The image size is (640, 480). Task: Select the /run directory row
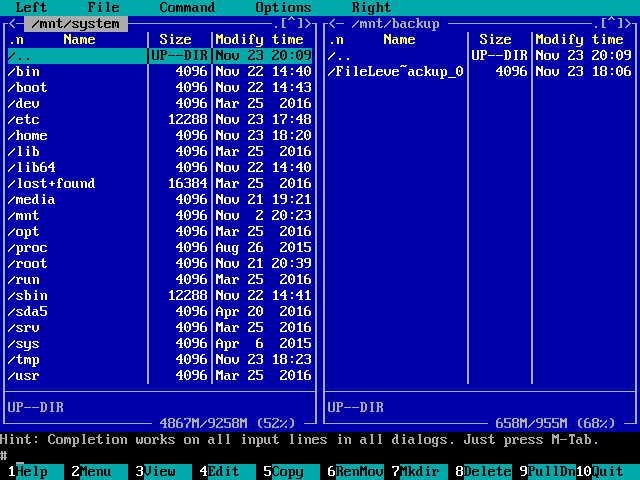click(x=160, y=279)
